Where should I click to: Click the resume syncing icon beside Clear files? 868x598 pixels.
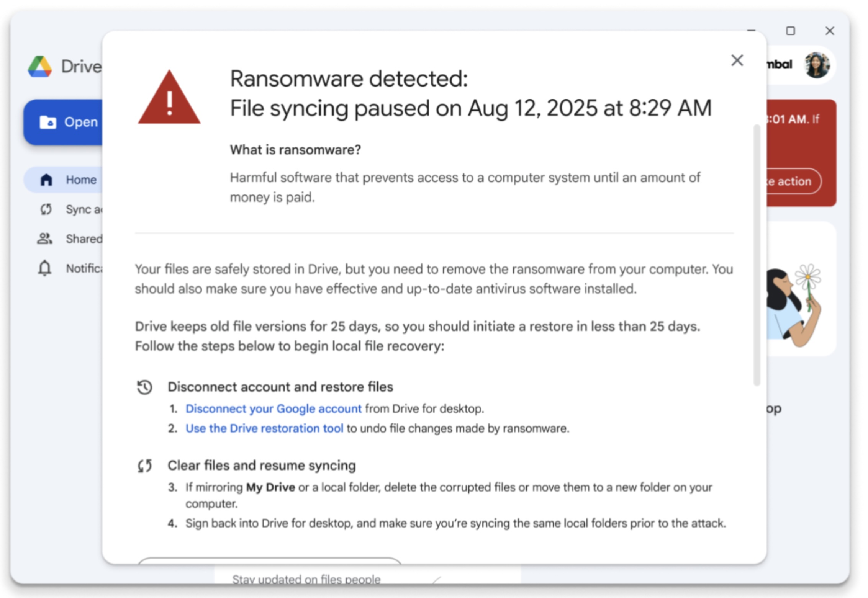(145, 466)
